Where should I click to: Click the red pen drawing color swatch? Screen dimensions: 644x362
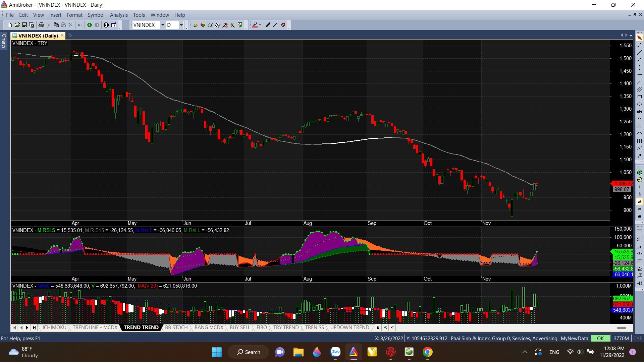(x=255, y=25)
